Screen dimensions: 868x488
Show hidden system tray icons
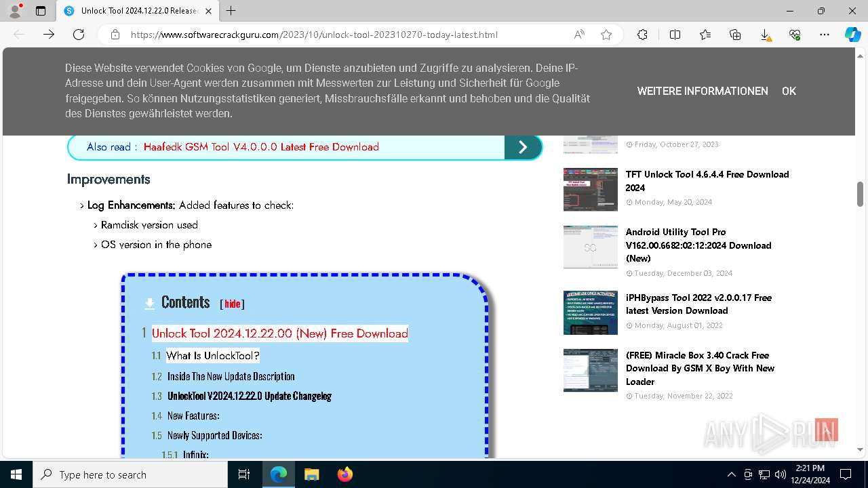pyautogui.click(x=731, y=474)
